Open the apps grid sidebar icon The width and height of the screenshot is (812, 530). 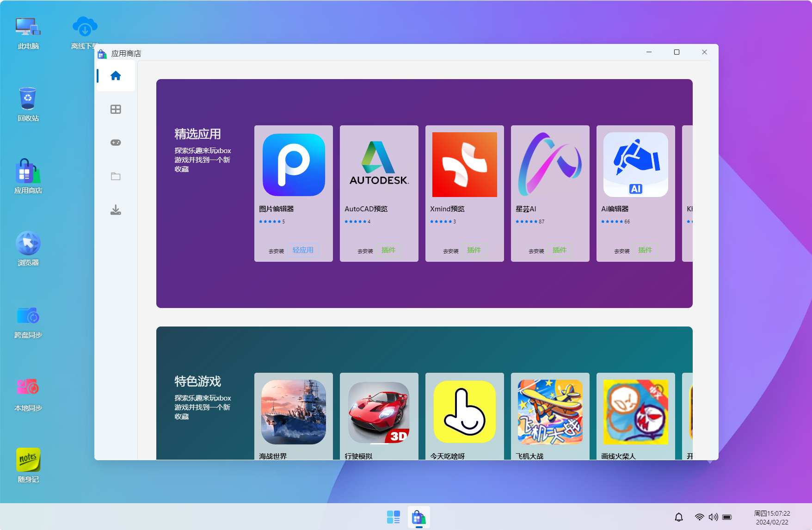(116, 109)
